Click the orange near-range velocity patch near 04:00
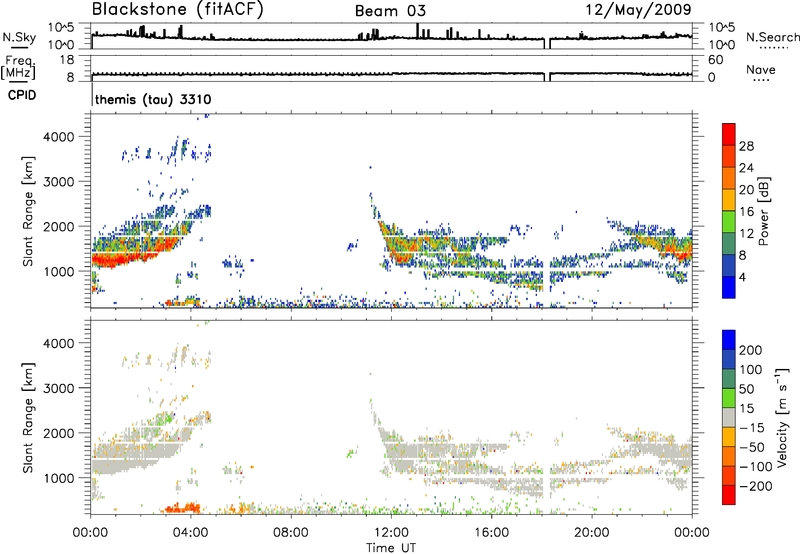 click(181, 508)
